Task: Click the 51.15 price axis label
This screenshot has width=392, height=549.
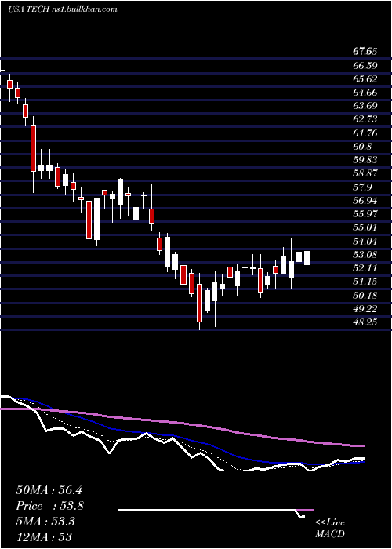Action: coord(365,281)
